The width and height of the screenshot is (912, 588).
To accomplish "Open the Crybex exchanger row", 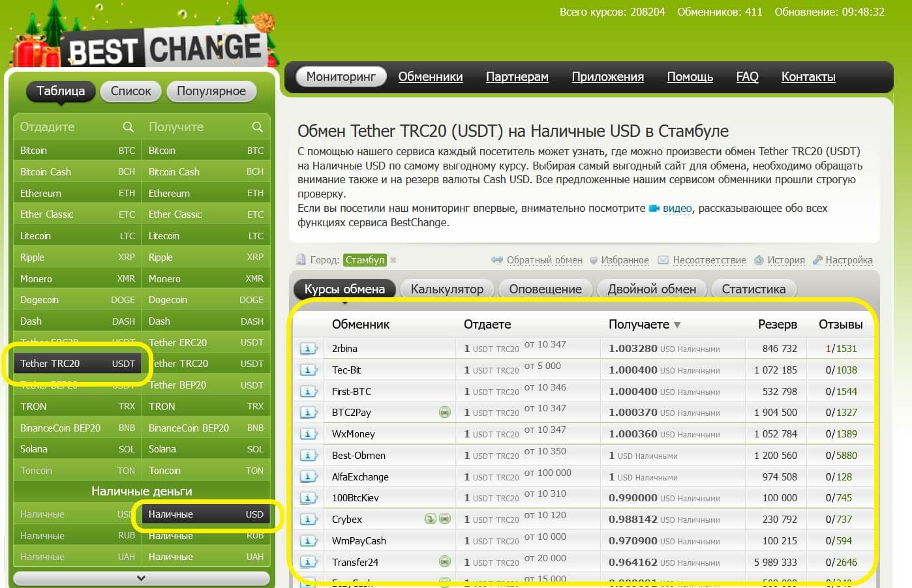I will [x=583, y=520].
